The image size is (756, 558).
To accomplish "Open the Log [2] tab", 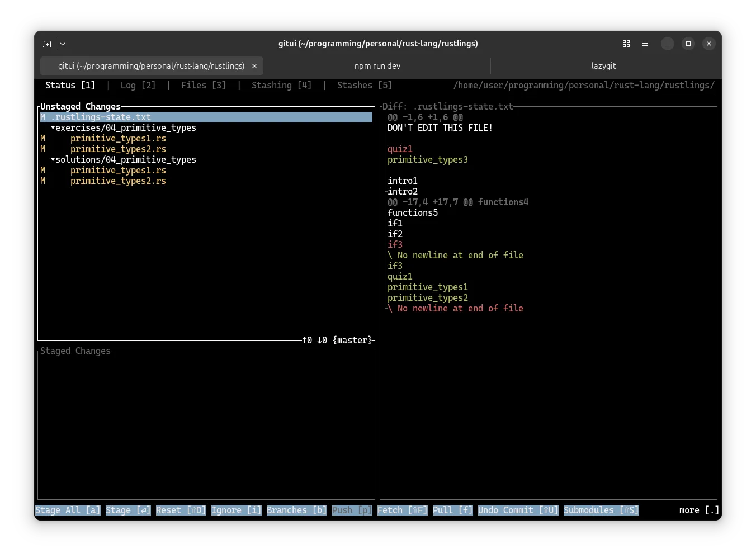I will pos(138,85).
